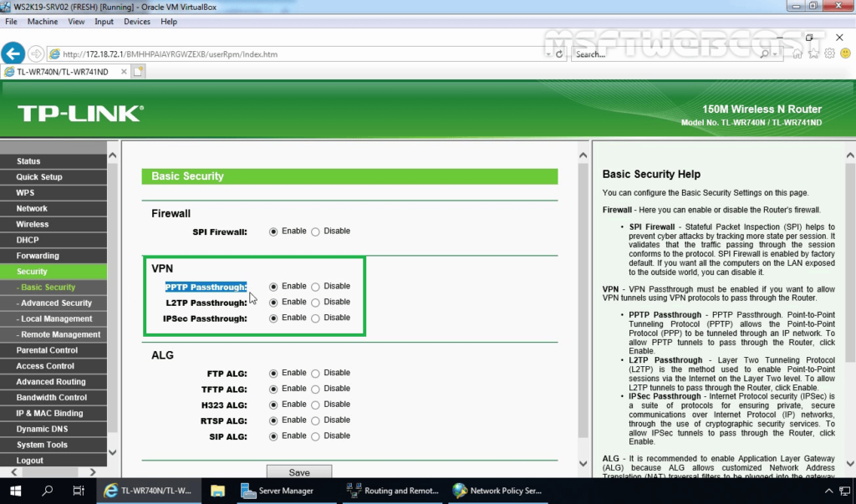856x504 pixels.
Task: Disable SPI Firewall
Action: (315, 232)
